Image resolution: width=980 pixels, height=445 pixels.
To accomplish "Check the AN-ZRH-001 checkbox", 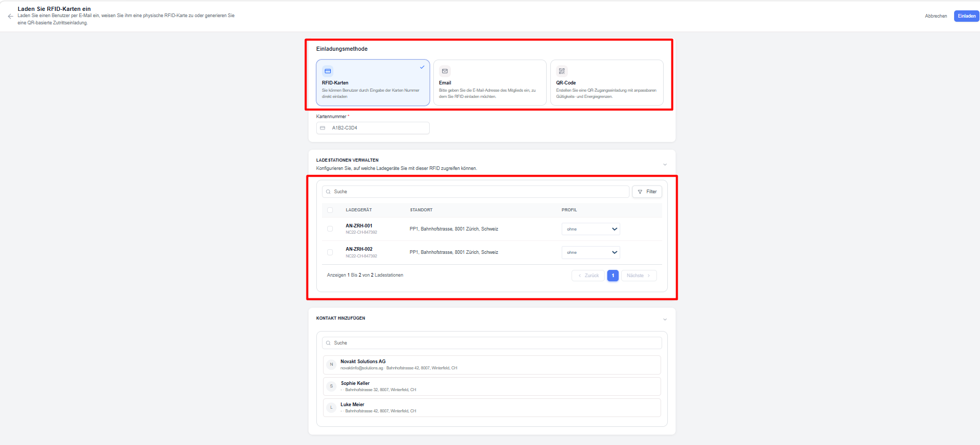I will tap(330, 229).
